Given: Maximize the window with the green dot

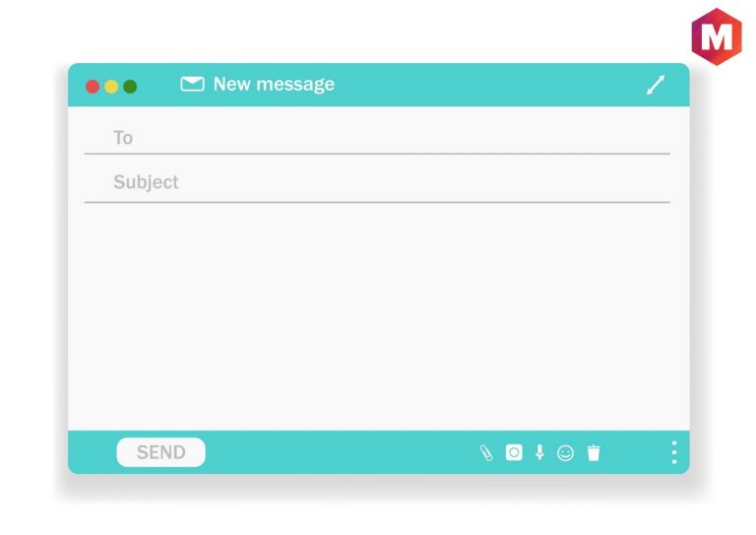Looking at the screenshot, I should pos(130,87).
